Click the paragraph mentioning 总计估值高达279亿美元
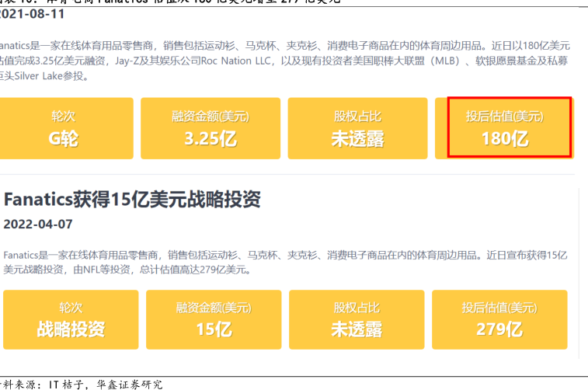The image size is (588, 390). point(285,262)
